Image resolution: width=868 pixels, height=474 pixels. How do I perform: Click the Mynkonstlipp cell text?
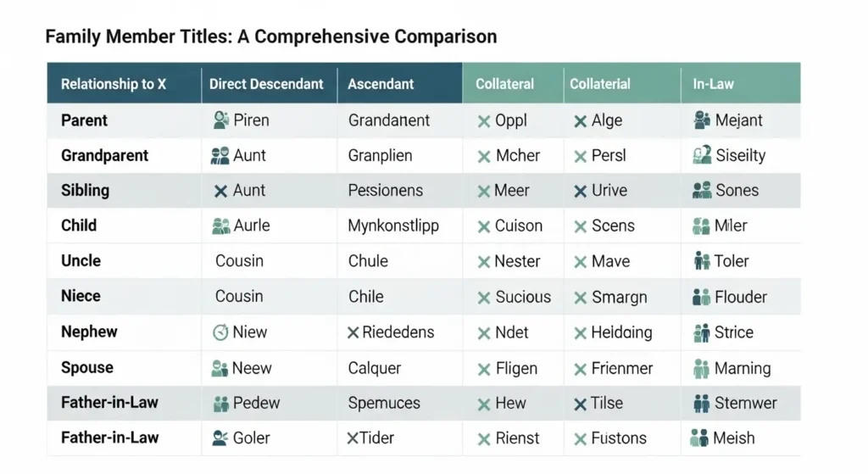pos(393,226)
